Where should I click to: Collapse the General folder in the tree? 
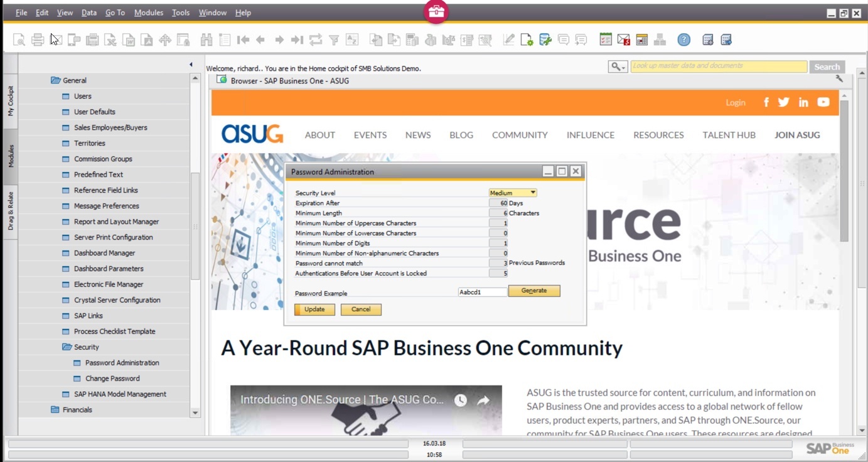[x=56, y=80]
